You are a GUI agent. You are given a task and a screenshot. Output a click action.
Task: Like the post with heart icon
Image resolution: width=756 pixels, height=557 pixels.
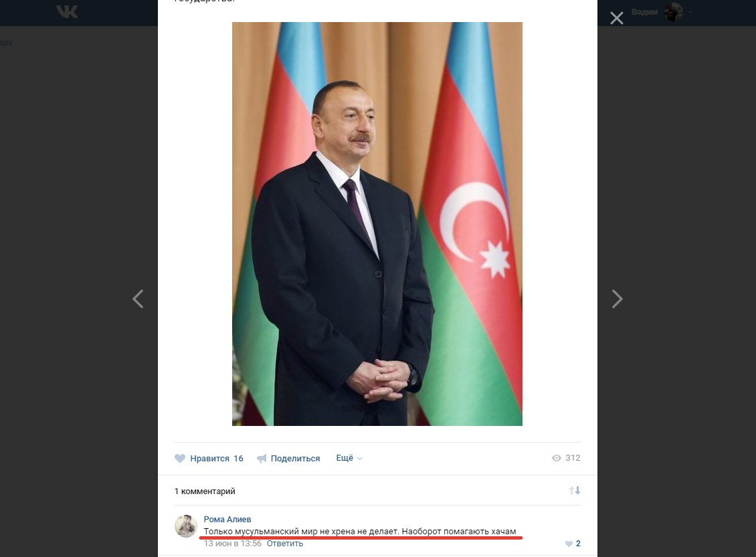180,458
